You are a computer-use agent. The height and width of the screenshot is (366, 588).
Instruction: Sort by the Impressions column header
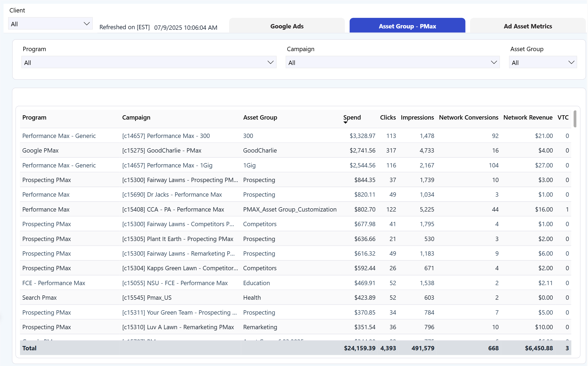417,117
